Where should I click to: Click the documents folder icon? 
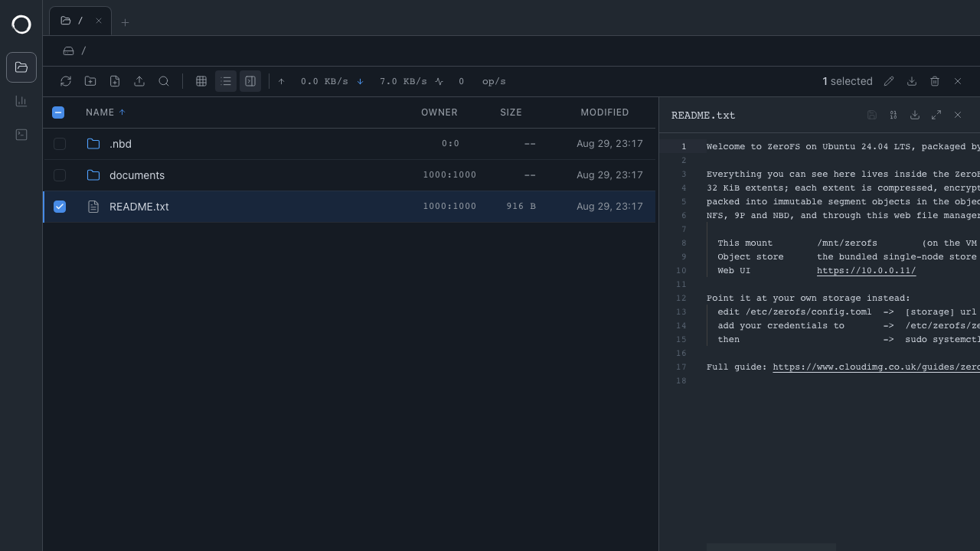pos(93,175)
